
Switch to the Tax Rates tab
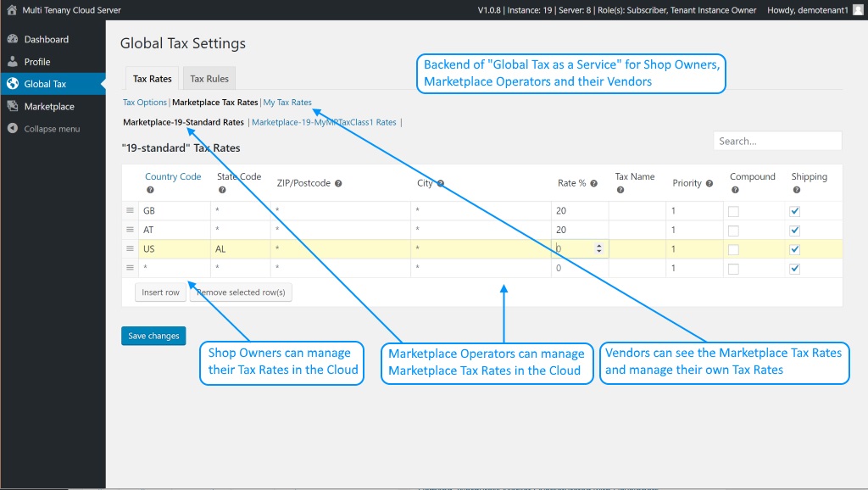coord(153,79)
